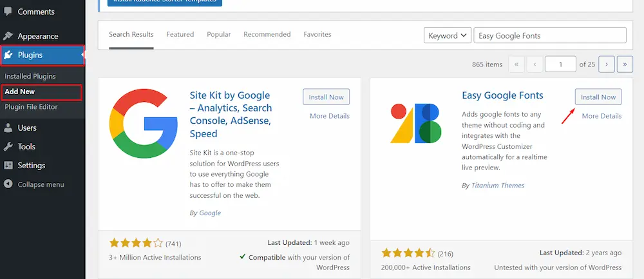Viewport: 644px width, 279px height.
Task: Go to next page of results
Action: (x=607, y=64)
